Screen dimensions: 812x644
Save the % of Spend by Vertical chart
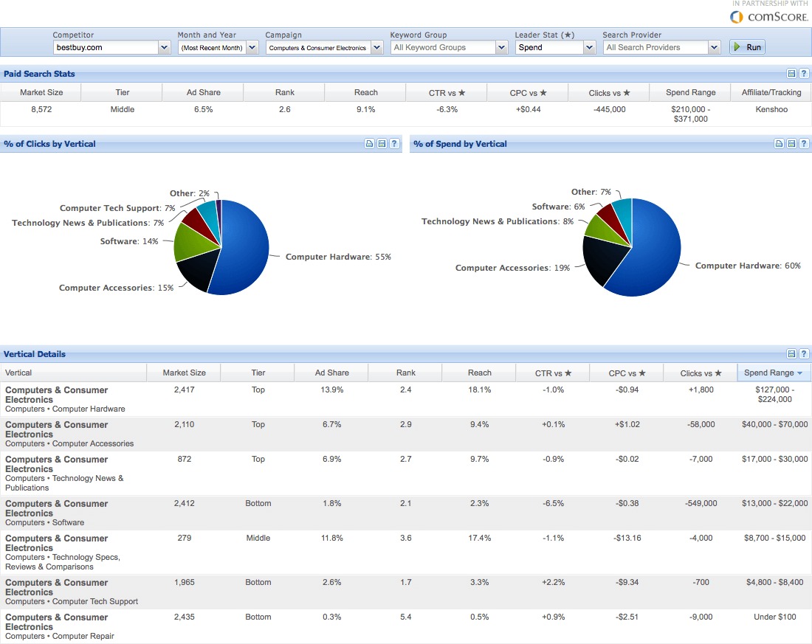click(x=791, y=144)
